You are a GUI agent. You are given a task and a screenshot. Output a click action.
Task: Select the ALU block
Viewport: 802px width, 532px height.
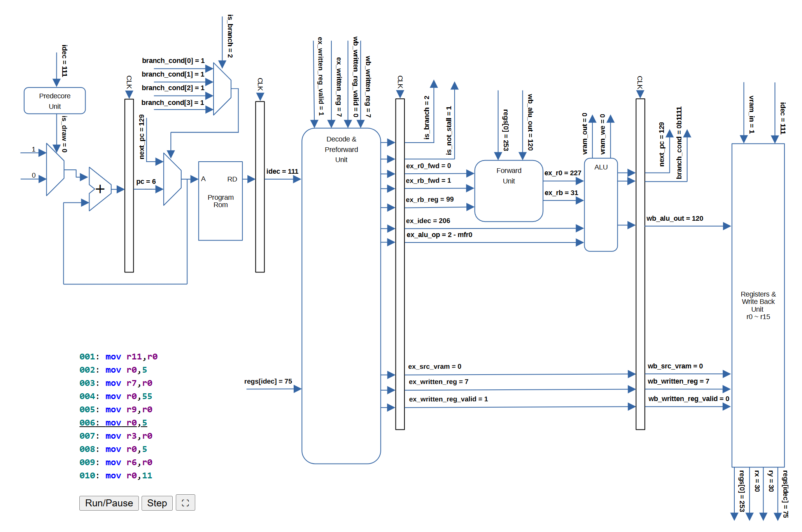(x=601, y=205)
